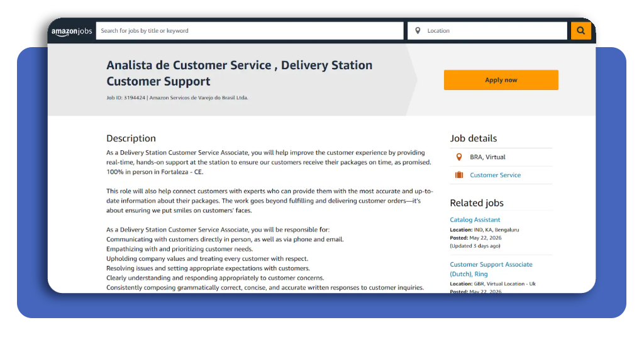This screenshot has height=337, width=644.
Task: Open the Amazon Jobs logo homepage
Action: [x=72, y=31]
